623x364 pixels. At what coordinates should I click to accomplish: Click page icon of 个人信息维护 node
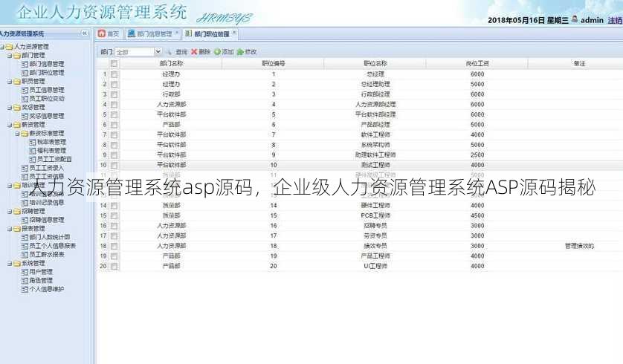(25, 290)
